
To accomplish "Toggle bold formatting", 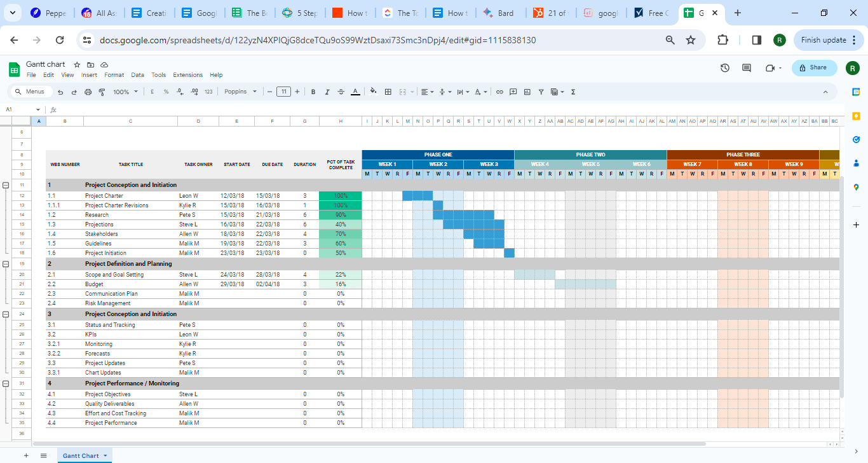I will click(313, 92).
